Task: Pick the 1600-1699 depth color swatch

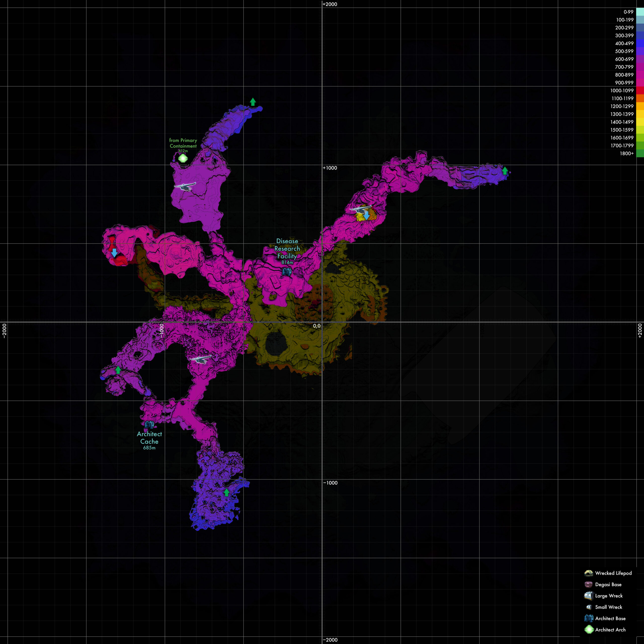Action: 640,138
